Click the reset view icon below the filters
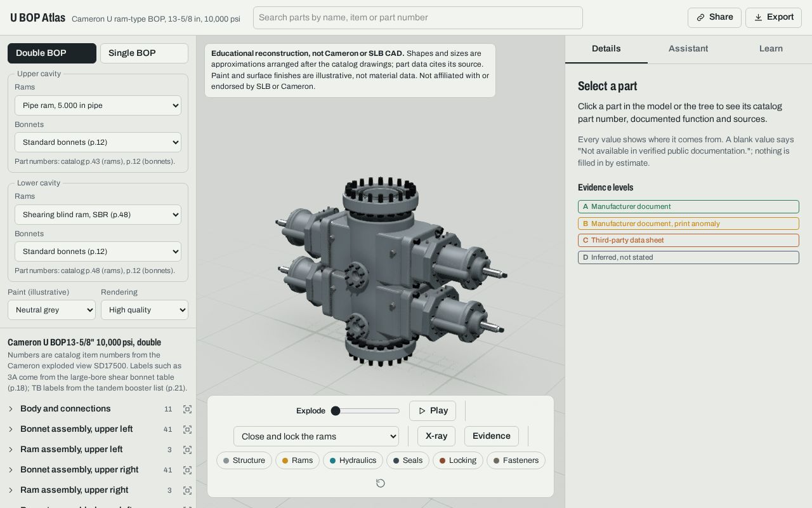812x508 pixels. tap(381, 483)
